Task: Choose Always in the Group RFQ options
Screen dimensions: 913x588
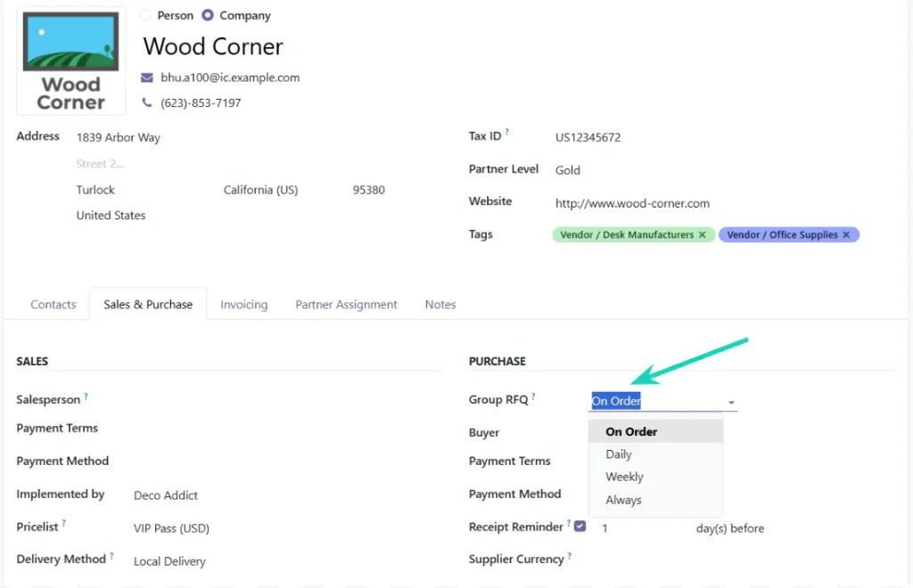Action: [x=624, y=500]
